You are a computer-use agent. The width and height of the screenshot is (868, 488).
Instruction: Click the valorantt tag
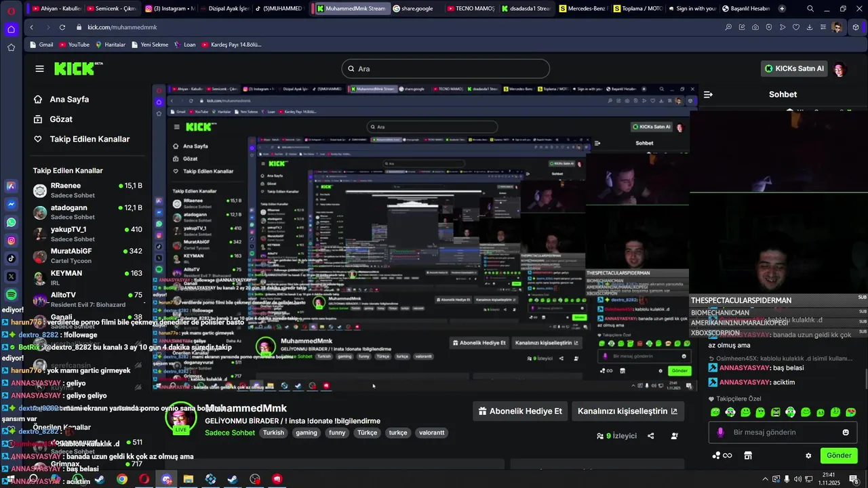[431, 432]
